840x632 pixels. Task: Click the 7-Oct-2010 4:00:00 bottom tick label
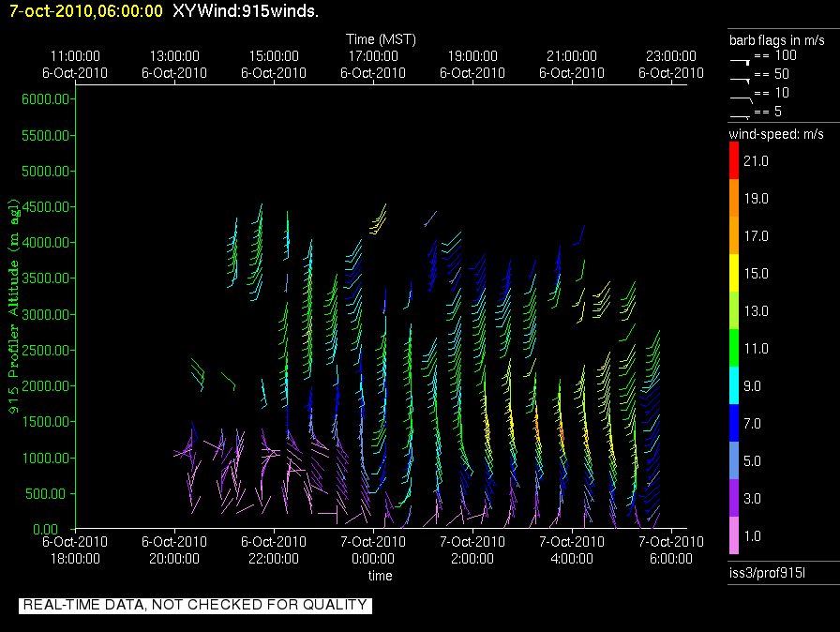(x=572, y=550)
